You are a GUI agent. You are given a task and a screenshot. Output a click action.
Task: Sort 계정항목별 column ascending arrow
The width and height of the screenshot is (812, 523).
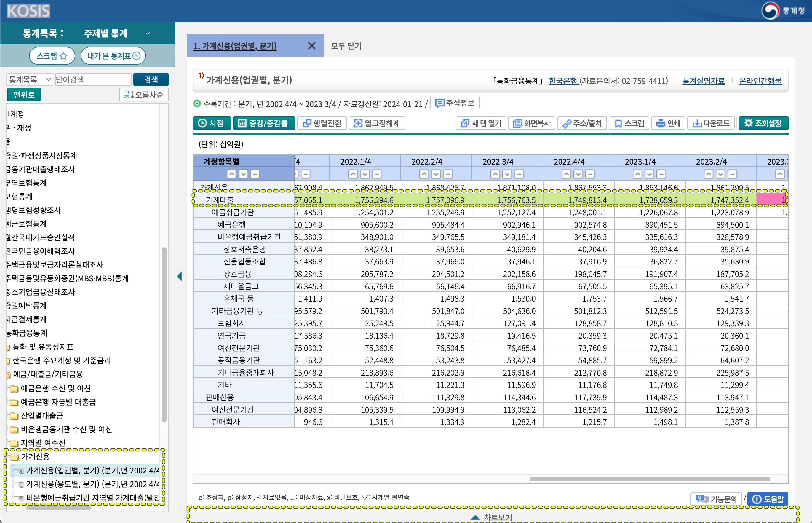coord(231,174)
